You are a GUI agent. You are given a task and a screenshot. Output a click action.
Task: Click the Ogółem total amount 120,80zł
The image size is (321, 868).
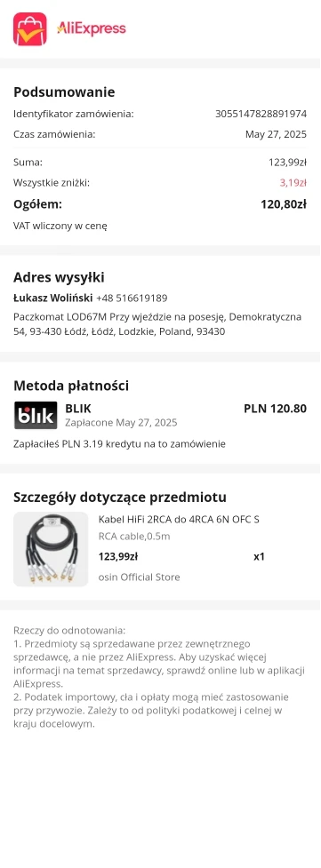pyautogui.click(x=284, y=204)
